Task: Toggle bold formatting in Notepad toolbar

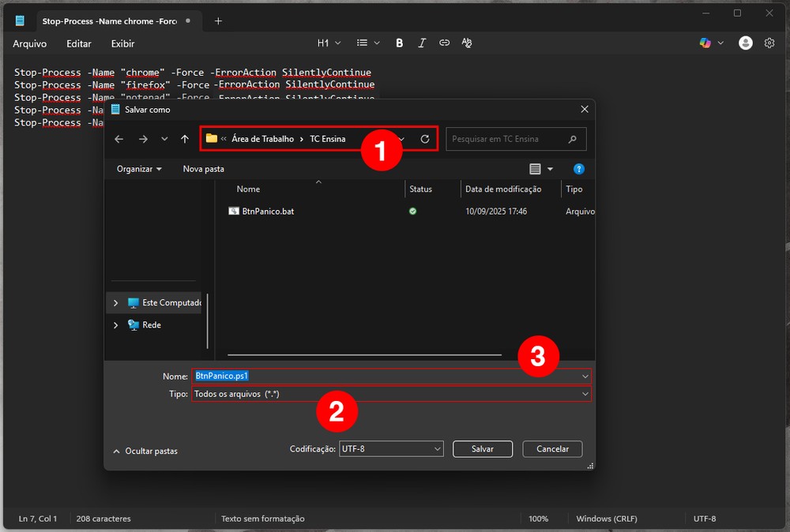Action: point(400,43)
